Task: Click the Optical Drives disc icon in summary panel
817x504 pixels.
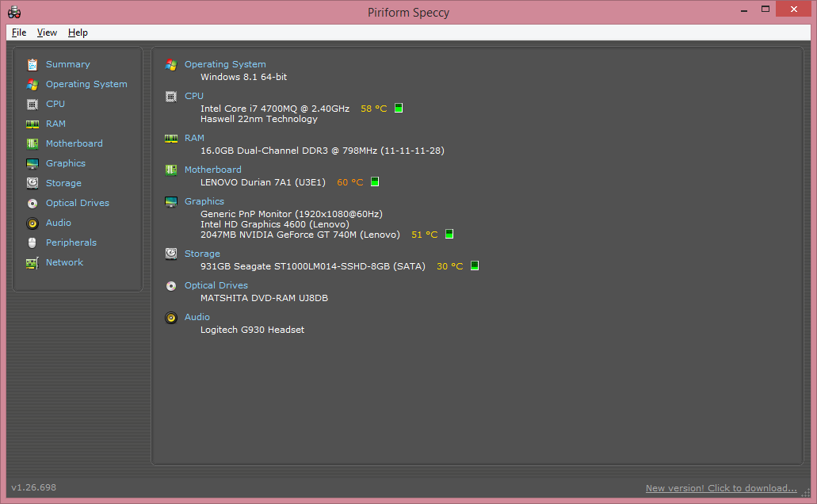Action: point(171,285)
